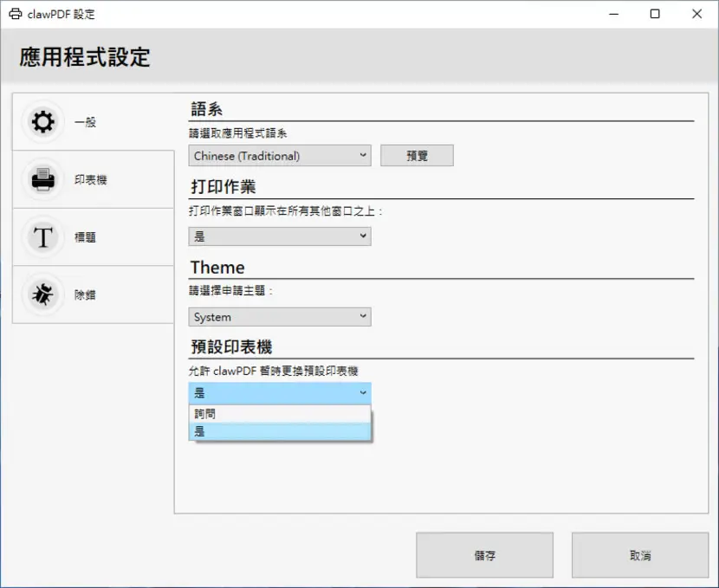Click the 取消 button
Screen dimensions: 719x588
pos(640,555)
